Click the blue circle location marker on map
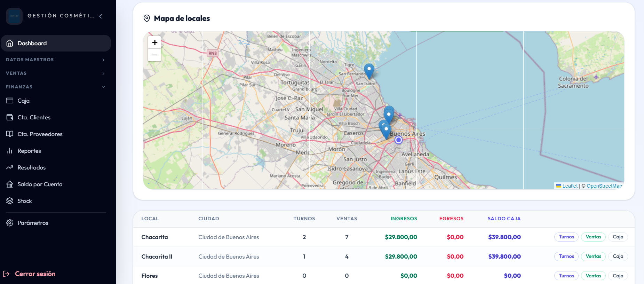Image resolution: width=644 pixels, height=284 pixels. pyautogui.click(x=399, y=140)
